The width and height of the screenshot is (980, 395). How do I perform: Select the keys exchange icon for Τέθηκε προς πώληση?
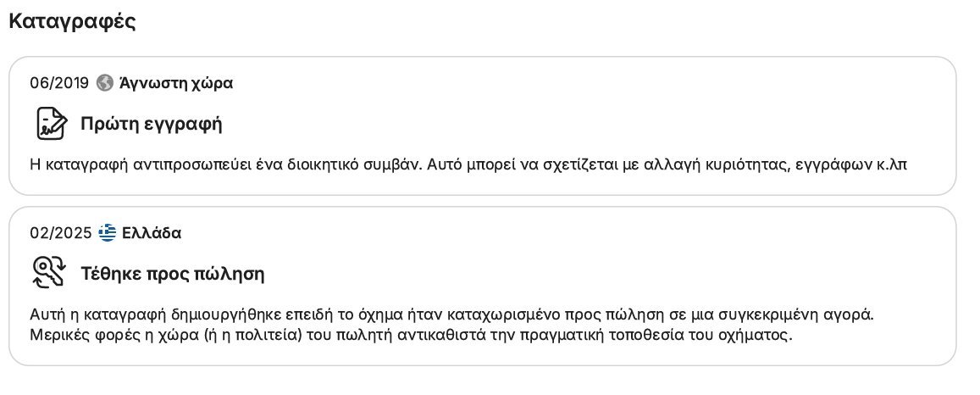tap(49, 274)
